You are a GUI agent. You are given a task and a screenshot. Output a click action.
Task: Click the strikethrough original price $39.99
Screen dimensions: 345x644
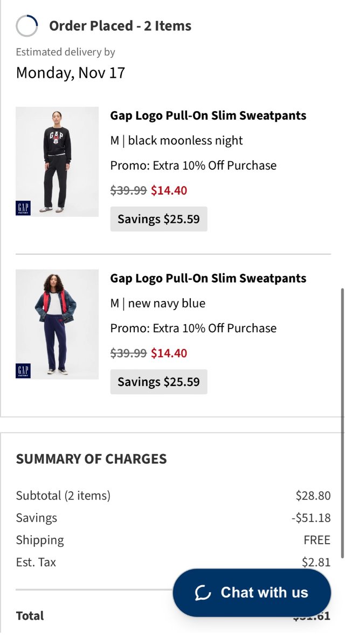[x=129, y=190]
